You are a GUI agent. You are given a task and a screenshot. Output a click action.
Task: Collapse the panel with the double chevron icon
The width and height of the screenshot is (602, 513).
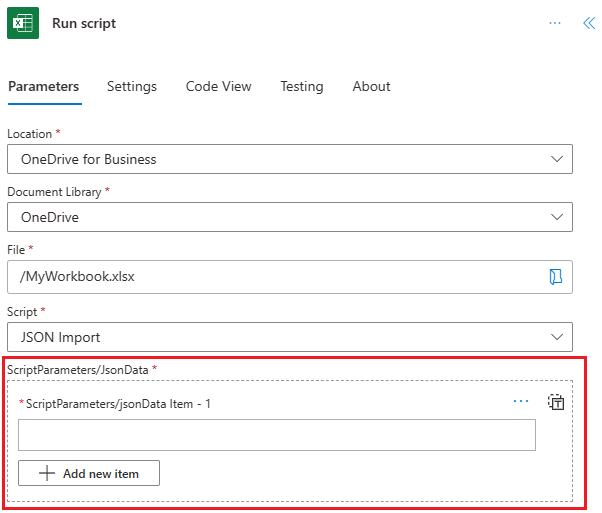589,23
